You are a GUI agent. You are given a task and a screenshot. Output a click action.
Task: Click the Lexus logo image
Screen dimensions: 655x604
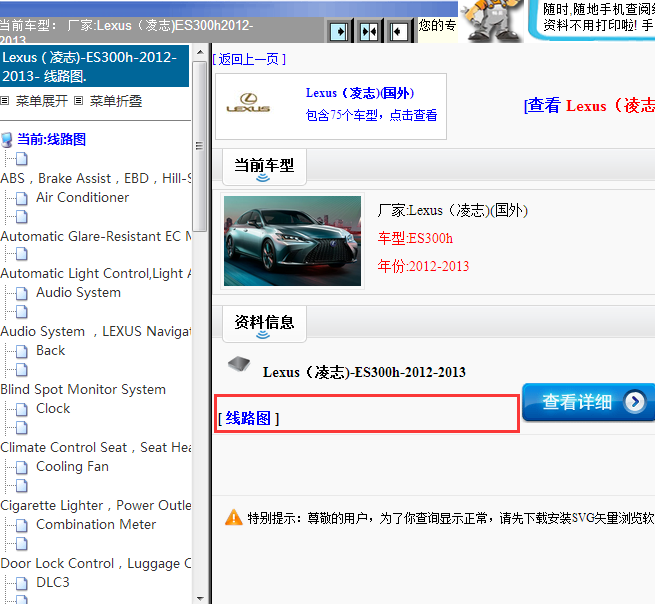(248, 103)
